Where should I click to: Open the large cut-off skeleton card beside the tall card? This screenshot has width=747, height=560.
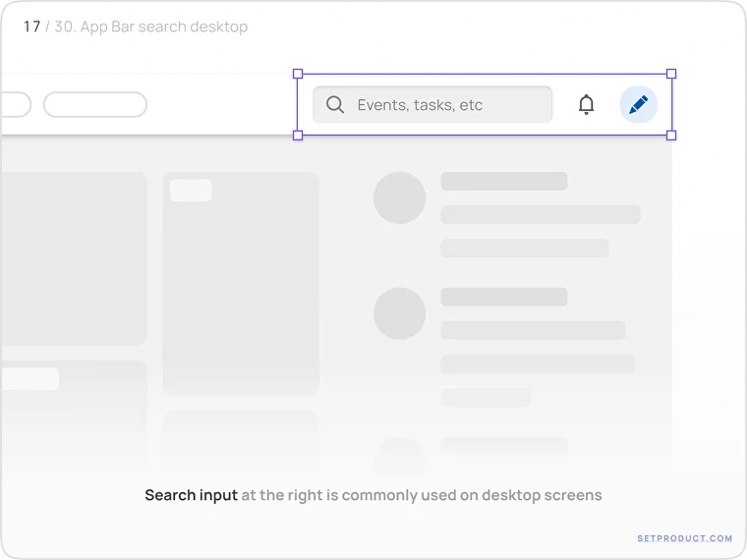click(x=74, y=258)
